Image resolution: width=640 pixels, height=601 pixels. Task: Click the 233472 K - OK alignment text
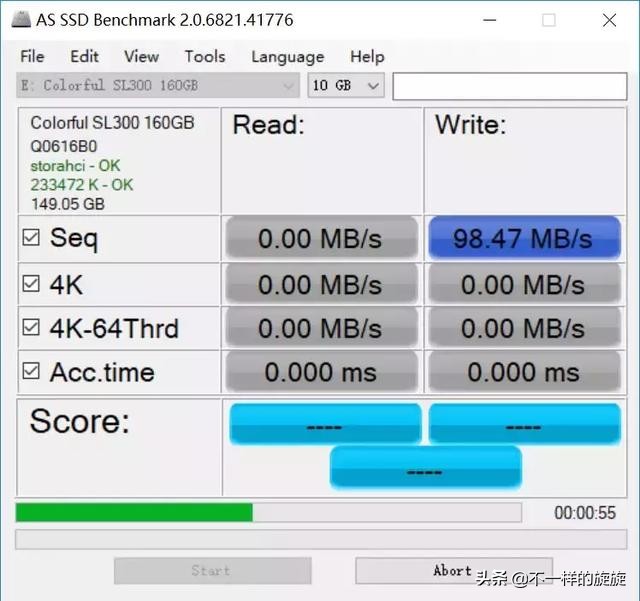(x=82, y=185)
